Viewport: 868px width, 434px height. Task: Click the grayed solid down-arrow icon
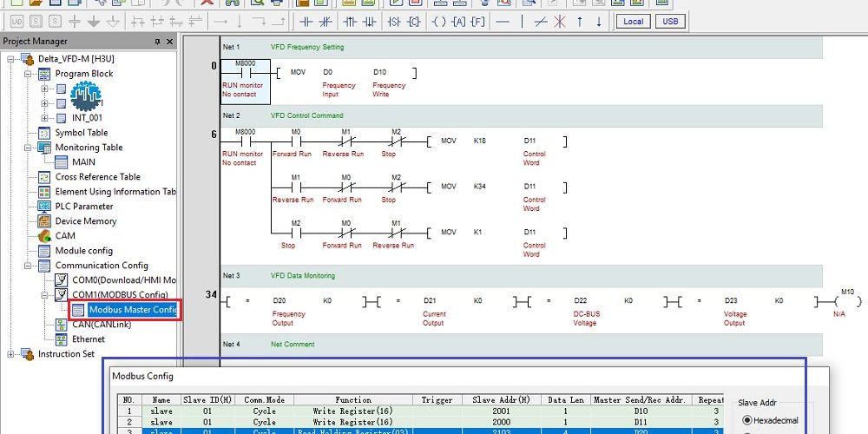click(94, 22)
